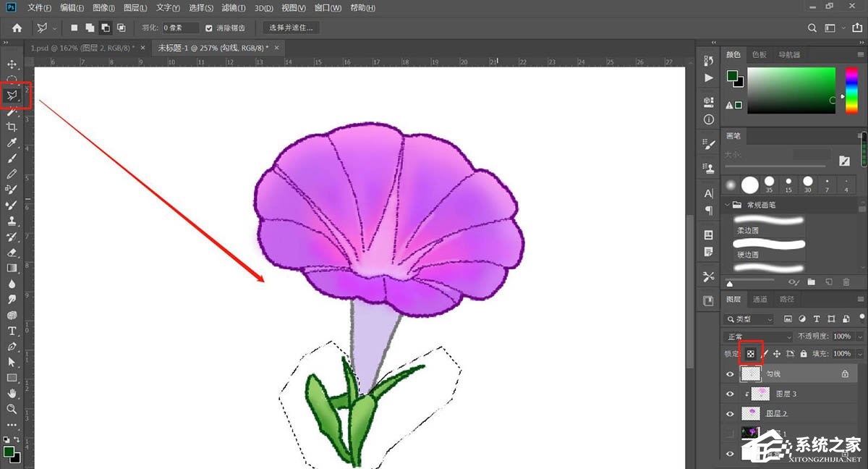868x469 pixels.
Task: Select the Polygonal Lasso tool
Action: [12, 96]
